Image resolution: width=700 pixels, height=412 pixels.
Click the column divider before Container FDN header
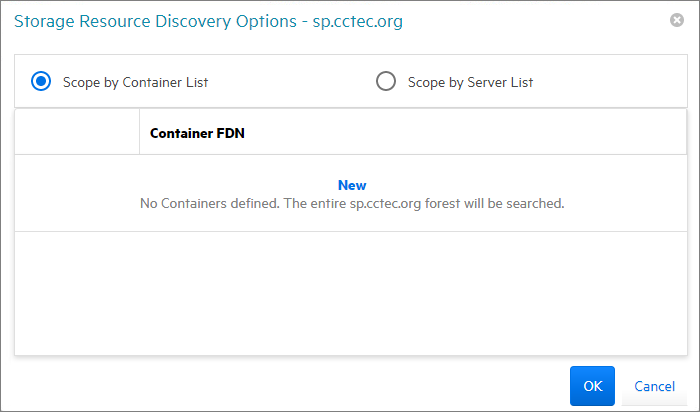coord(140,132)
